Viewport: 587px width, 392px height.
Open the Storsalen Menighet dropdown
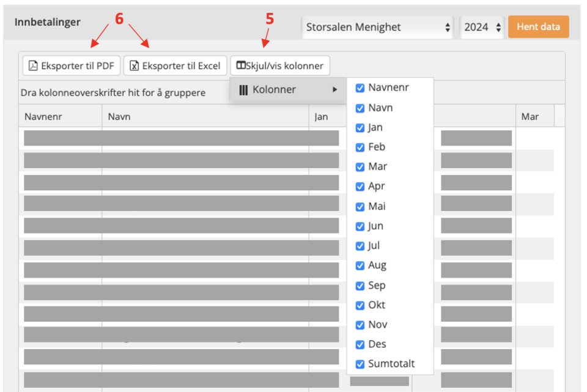pyautogui.click(x=378, y=28)
